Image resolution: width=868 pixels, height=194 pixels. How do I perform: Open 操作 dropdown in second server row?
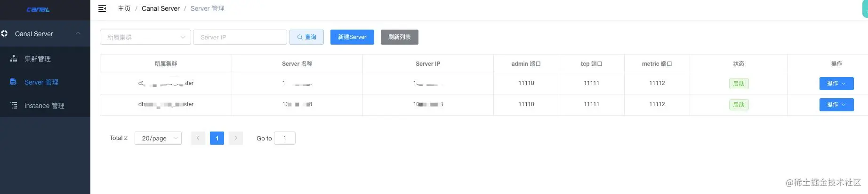coord(836,104)
